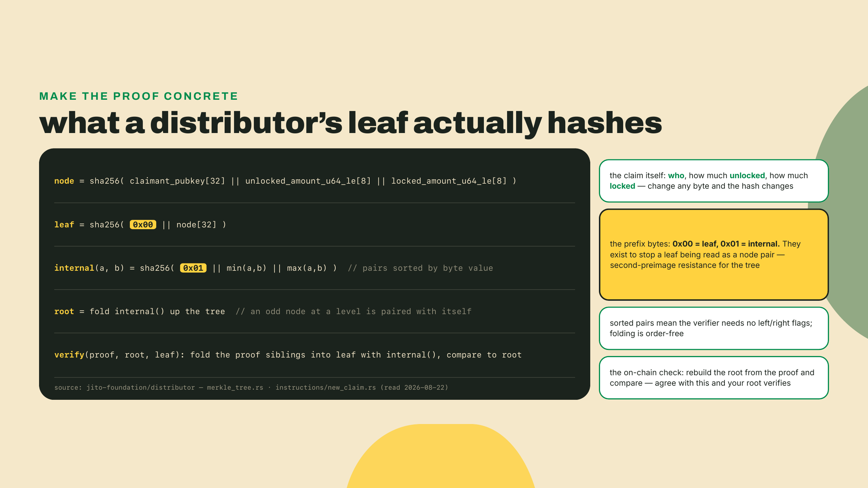Click 'instructions/new_claim.rs' in source line
868x488 pixels.
point(325,388)
